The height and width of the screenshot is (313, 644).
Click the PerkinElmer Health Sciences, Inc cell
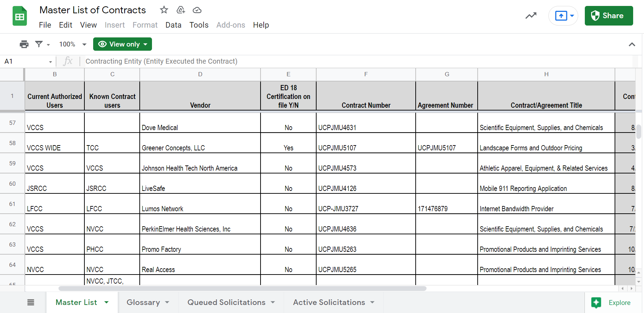(200, 224)
